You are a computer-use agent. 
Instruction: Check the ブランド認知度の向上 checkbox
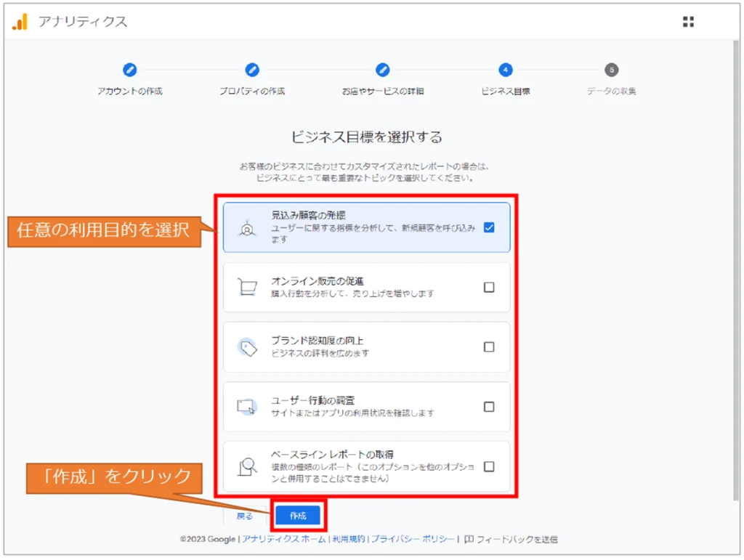pyautogui.click(x=489, y=347)
